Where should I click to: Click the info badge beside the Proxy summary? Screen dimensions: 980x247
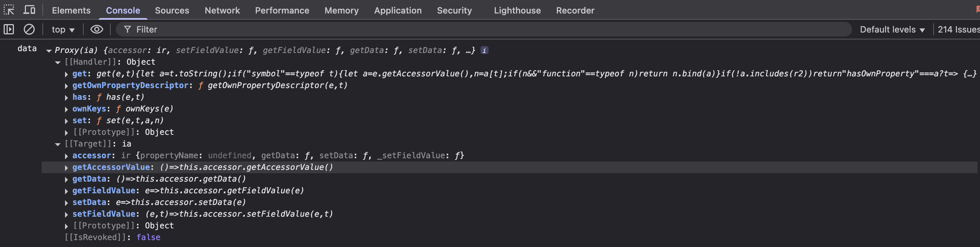pos(484,50)
